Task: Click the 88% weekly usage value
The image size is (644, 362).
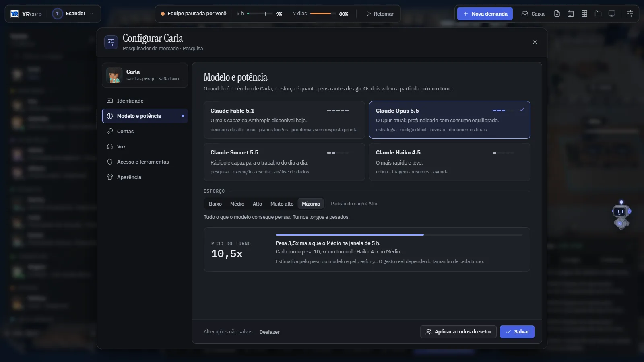Action: pos(343,14)
